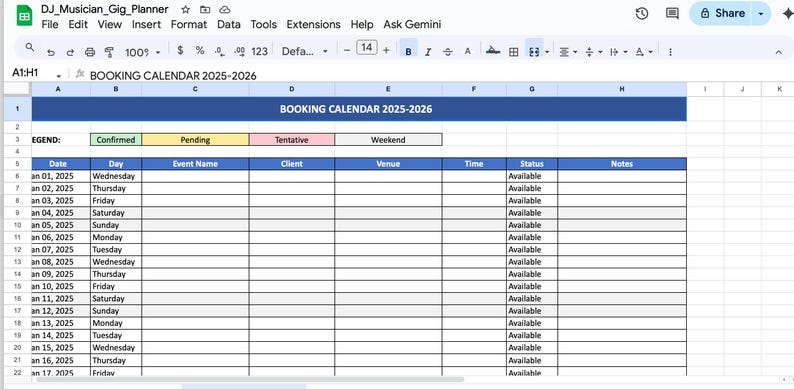Screen dimensions: 794x389
Task: Format as percent
Action: point(200,51)
